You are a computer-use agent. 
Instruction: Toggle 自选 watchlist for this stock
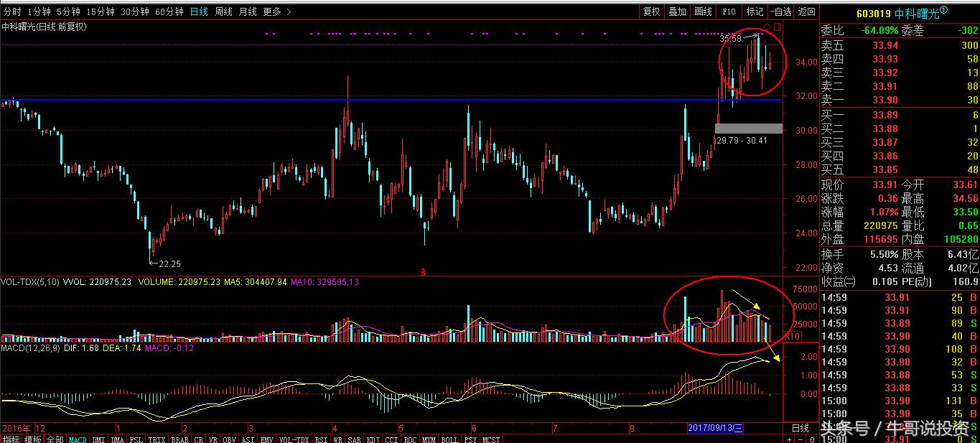pyautogui.click(x=780, y=11)
